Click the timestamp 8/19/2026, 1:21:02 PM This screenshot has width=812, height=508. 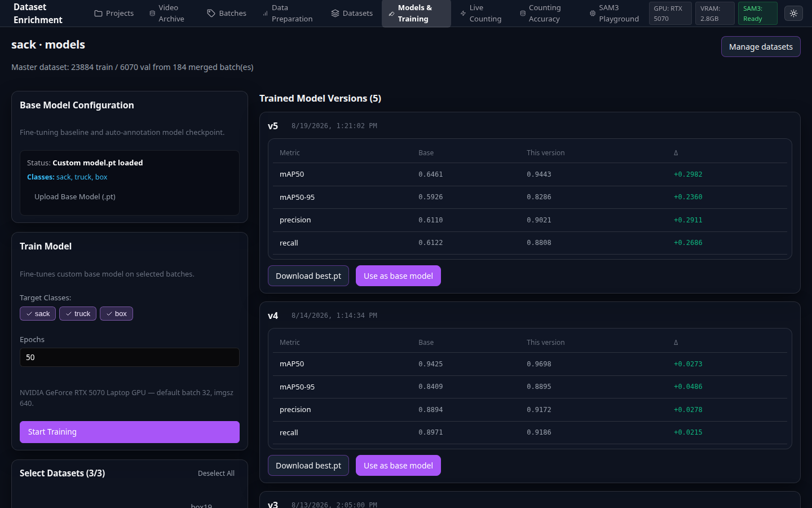coord(334,126)
